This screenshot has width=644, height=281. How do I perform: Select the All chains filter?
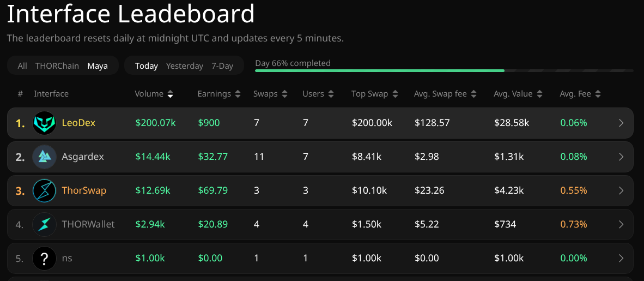click(x=22, y=66)
